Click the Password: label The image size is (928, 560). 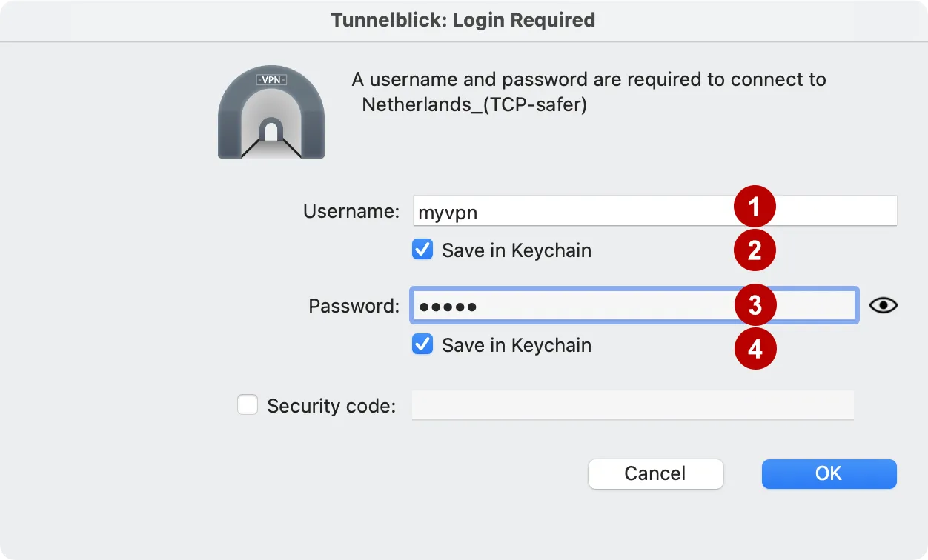click(353, 305)
